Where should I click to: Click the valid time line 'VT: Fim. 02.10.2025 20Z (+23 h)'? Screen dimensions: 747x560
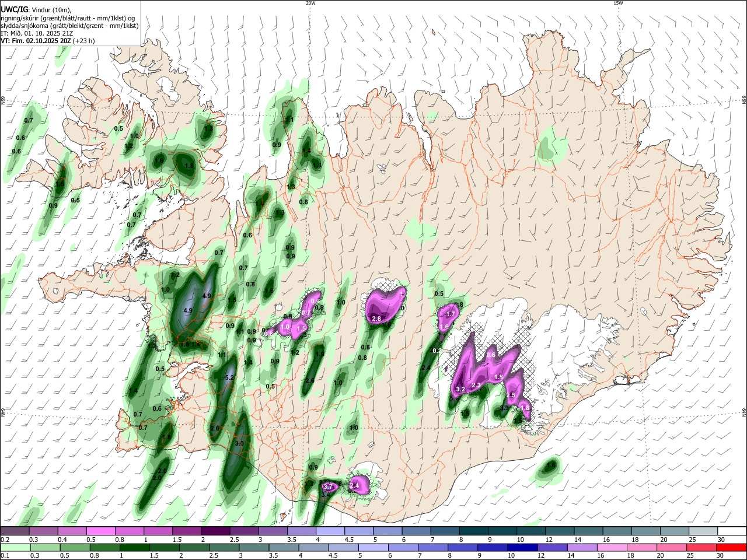click(47, 41)
